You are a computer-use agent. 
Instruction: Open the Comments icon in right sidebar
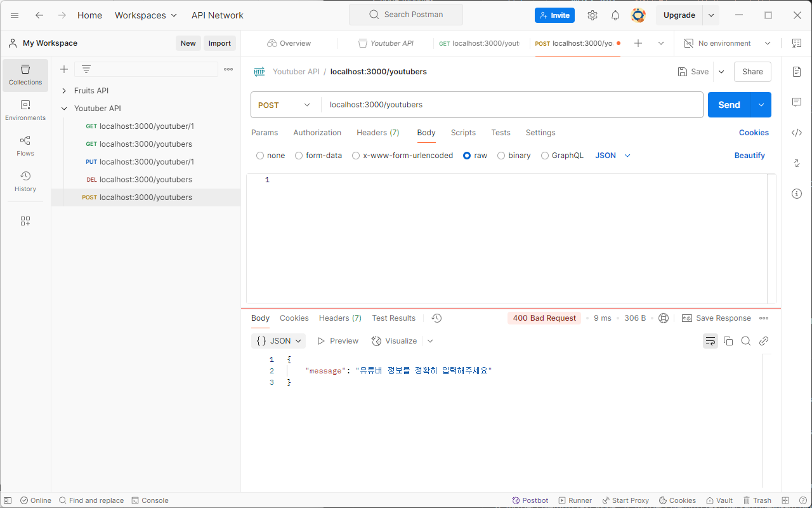(797, 102)
